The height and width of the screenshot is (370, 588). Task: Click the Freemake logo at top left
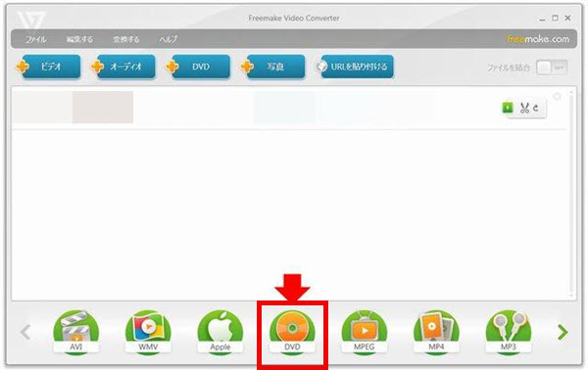tap(31, 20)
